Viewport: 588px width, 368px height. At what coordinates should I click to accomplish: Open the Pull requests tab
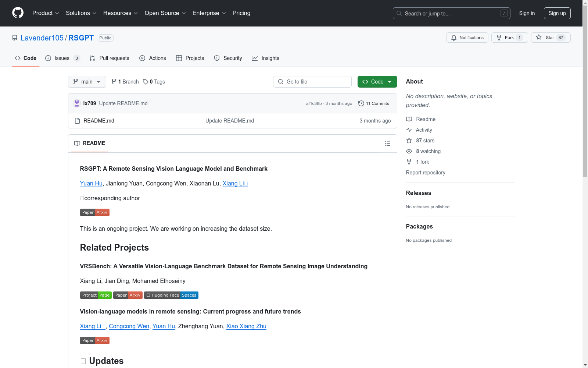110,58
